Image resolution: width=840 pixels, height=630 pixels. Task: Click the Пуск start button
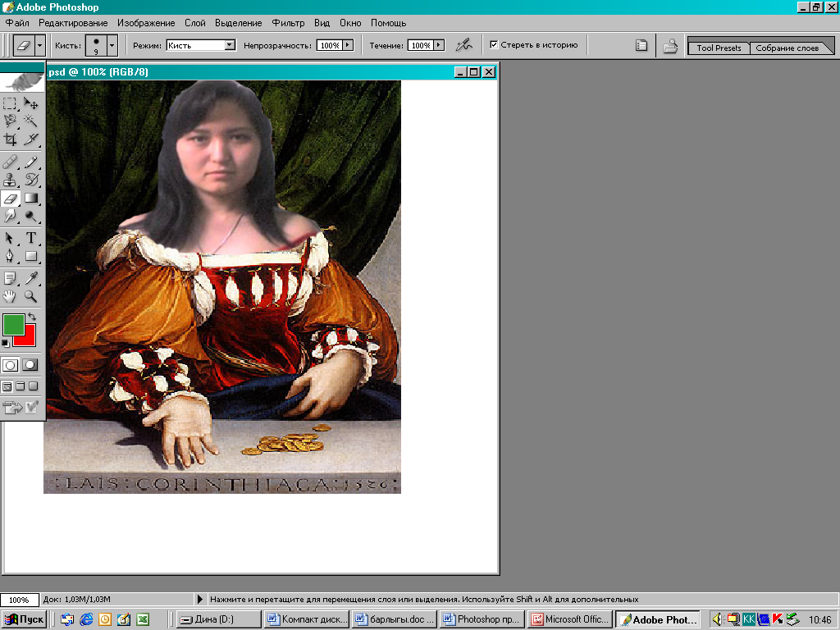pos(24,619)
